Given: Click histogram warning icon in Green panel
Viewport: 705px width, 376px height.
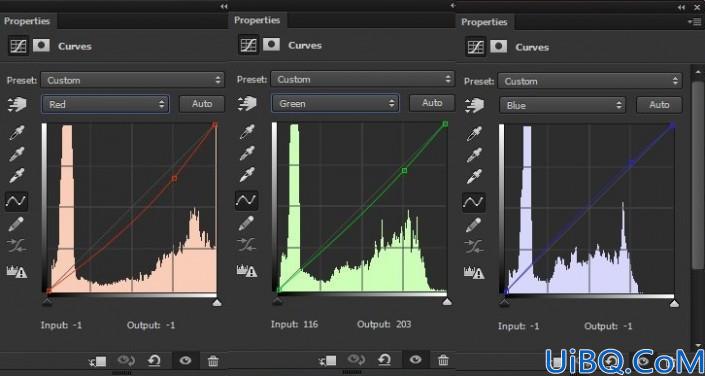Looking at the screenshot, I should coord(247,270).
